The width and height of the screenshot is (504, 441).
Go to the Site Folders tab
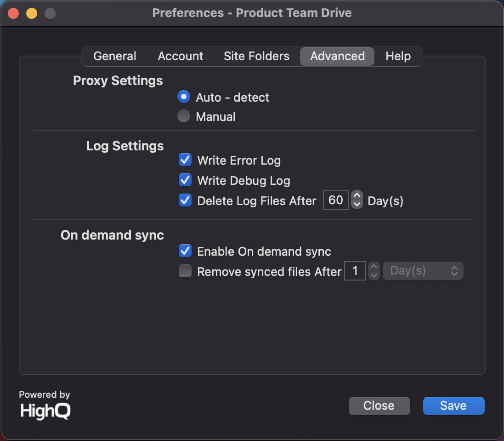[256, 56]
